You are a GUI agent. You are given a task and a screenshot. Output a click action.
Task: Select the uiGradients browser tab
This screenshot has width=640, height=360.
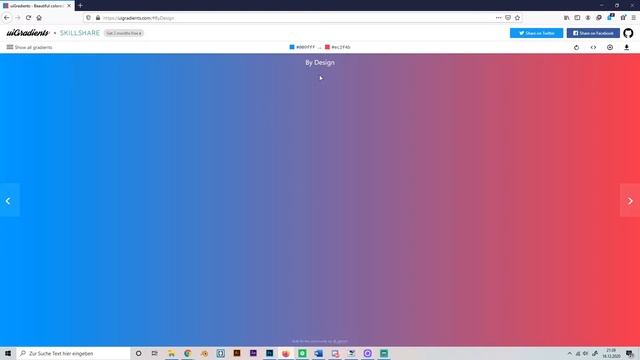[37, 6]
